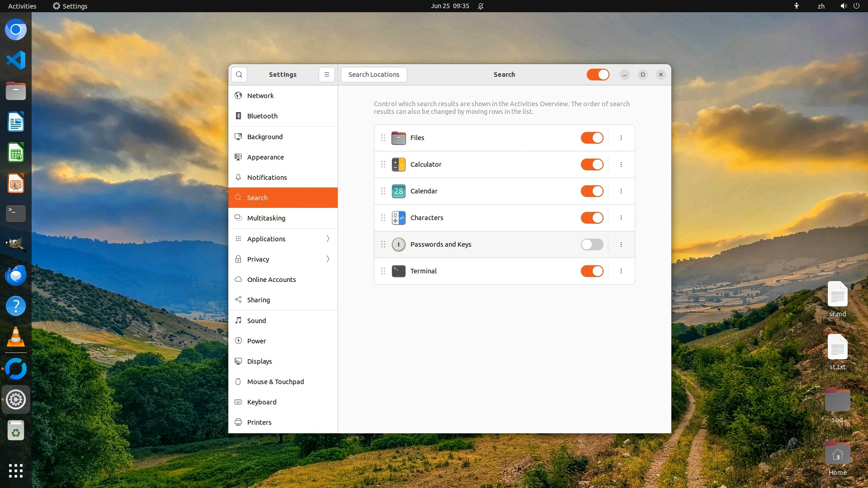Click the Calendar app icon in list
Image resolution: width=868 pixels, height=488 pixels.
click(398, 191)
